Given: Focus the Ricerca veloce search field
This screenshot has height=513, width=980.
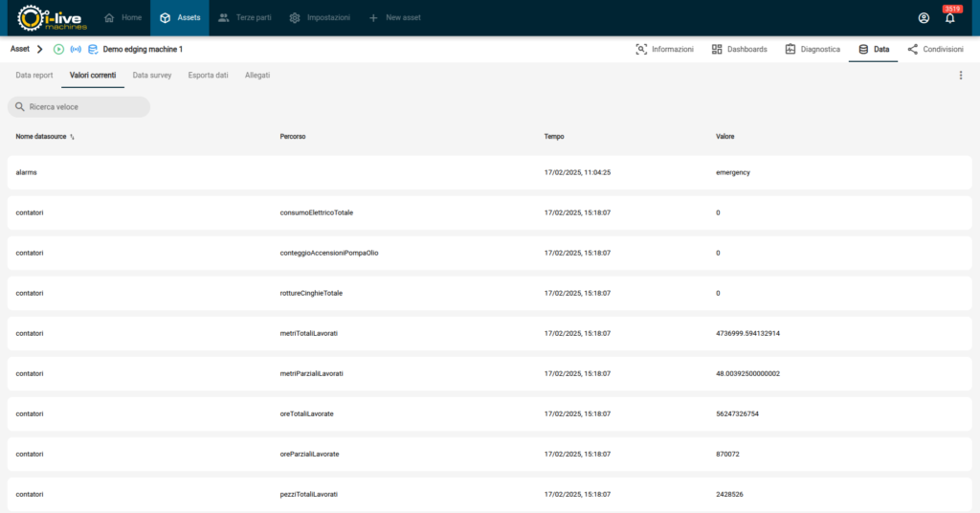Looking at the screenshot, I should (x=86, y=107).
